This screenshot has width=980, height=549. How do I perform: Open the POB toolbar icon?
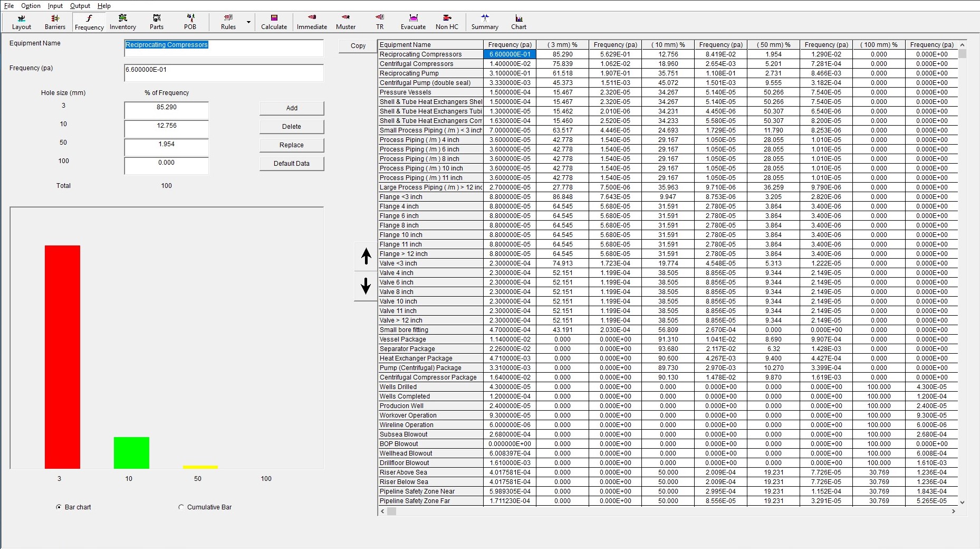190,22
